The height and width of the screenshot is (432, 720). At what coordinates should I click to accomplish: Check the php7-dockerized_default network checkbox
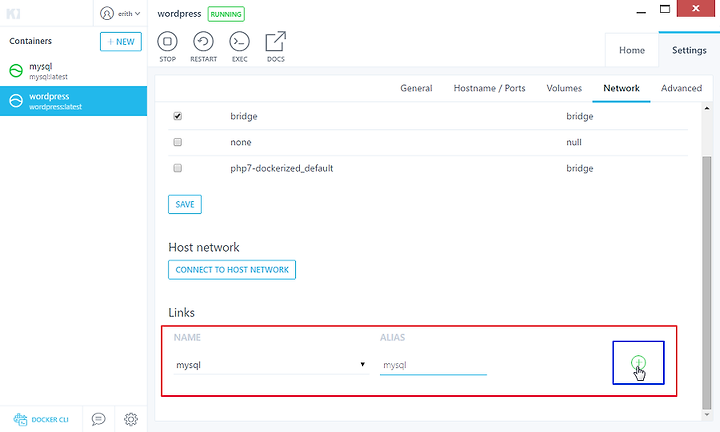pos(178,168)
